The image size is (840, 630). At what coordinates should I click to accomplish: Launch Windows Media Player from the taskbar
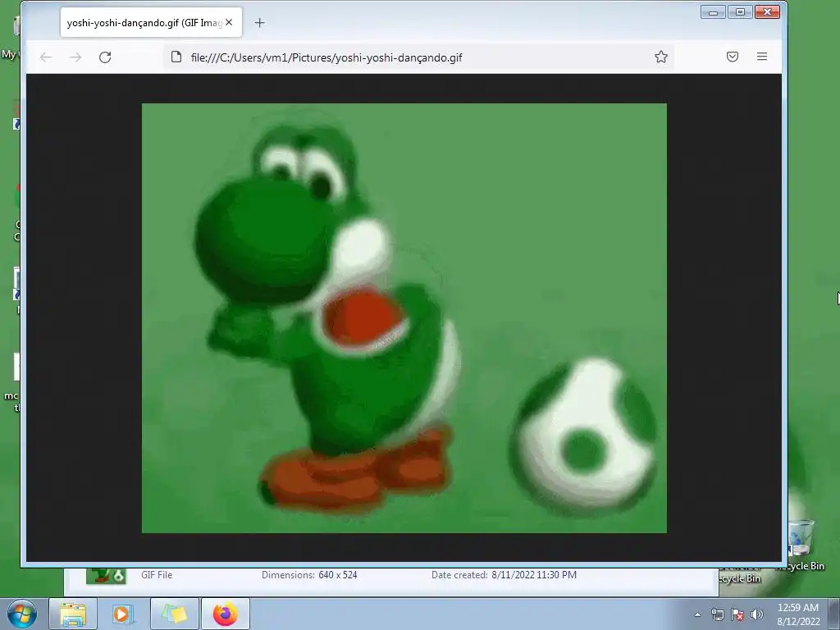pyautogui.click(x=123, y=614)
